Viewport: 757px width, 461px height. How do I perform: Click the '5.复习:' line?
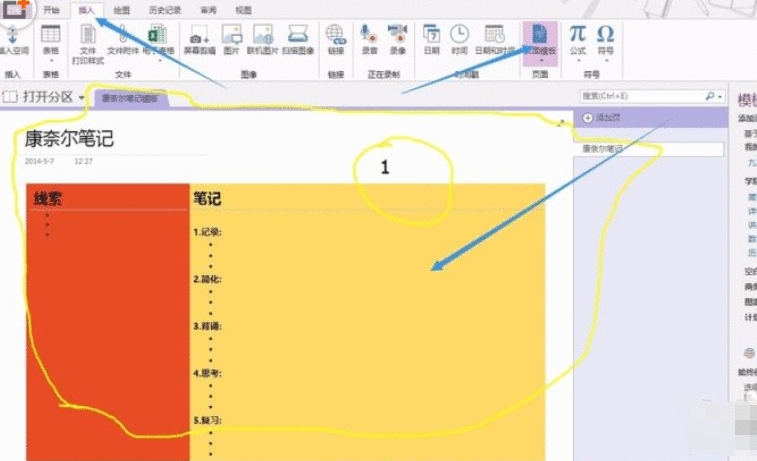(207, 420)
